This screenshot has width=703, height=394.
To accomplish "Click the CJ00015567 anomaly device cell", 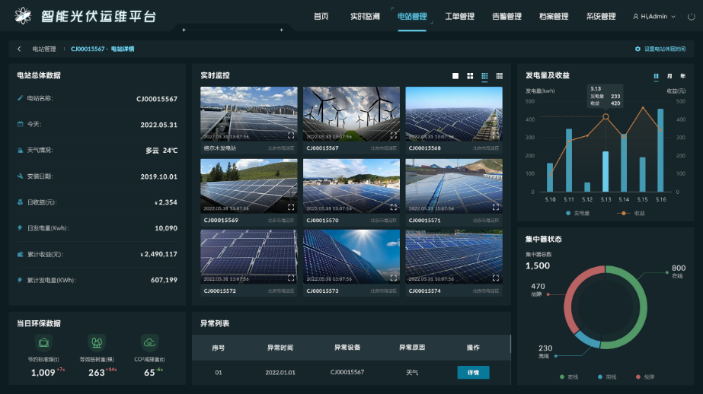I will click(x=347, y=372).
